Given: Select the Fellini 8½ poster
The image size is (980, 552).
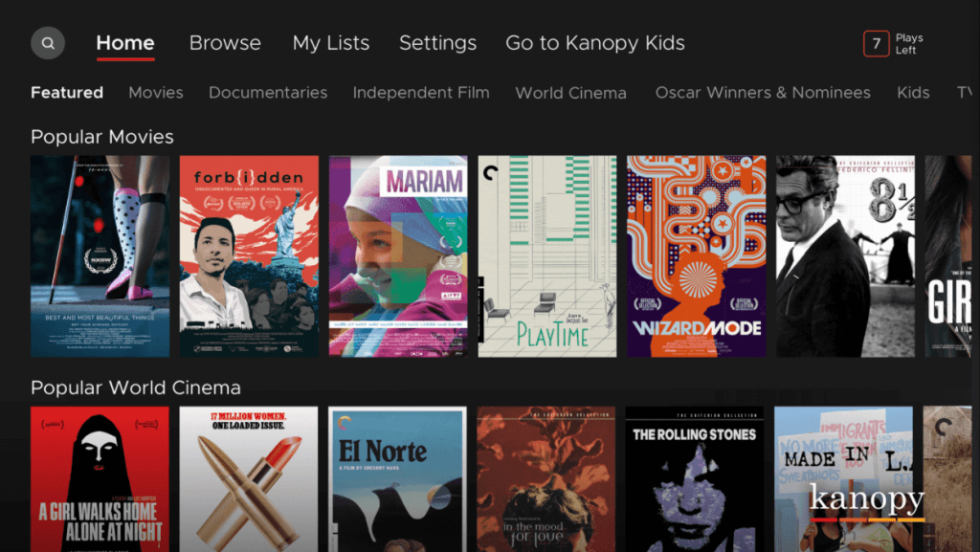Looking at the screenshot, I should click(x=845, y=256).
